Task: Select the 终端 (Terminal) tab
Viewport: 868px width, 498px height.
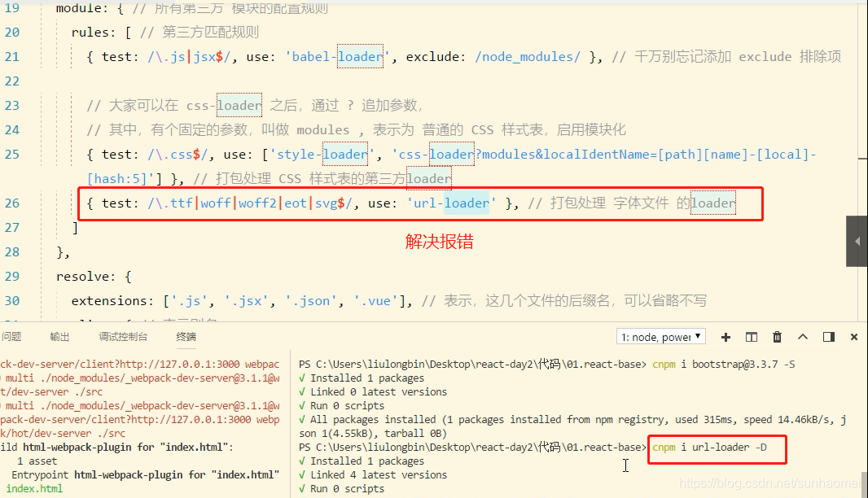Action: [186, 336]
